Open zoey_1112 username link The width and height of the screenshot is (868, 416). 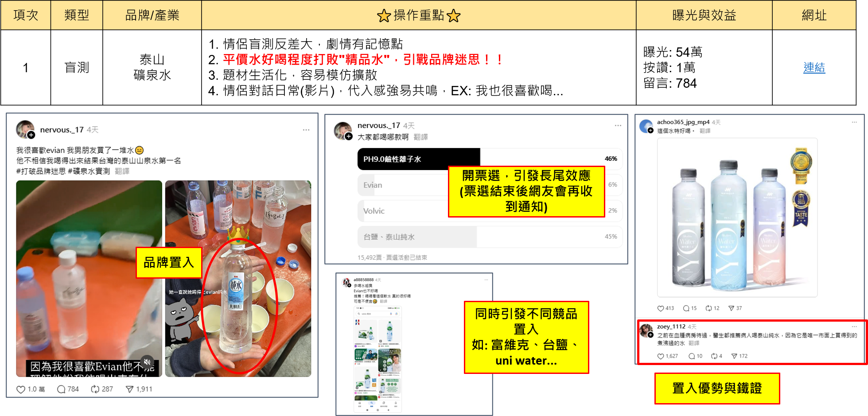(x=671, y=327)
